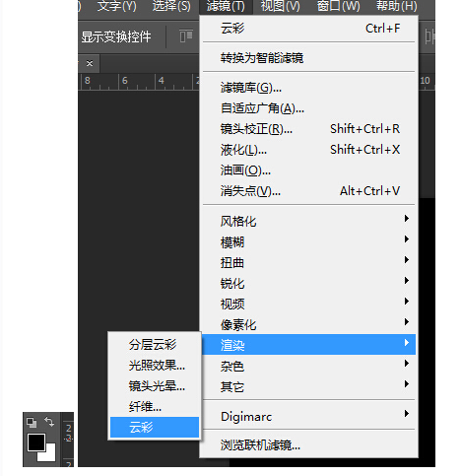Apply last filter 云彩 Ctrl+F
461x476 pixels.
pyautogui.click(x=309, y=29)
